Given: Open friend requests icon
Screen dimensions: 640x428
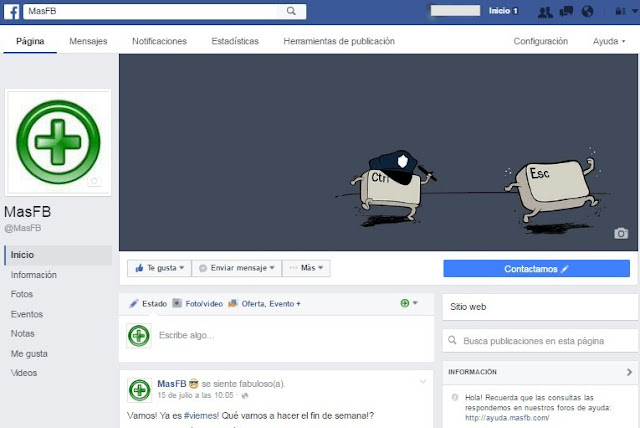Looking at the screenshot, I should point(545,12).
